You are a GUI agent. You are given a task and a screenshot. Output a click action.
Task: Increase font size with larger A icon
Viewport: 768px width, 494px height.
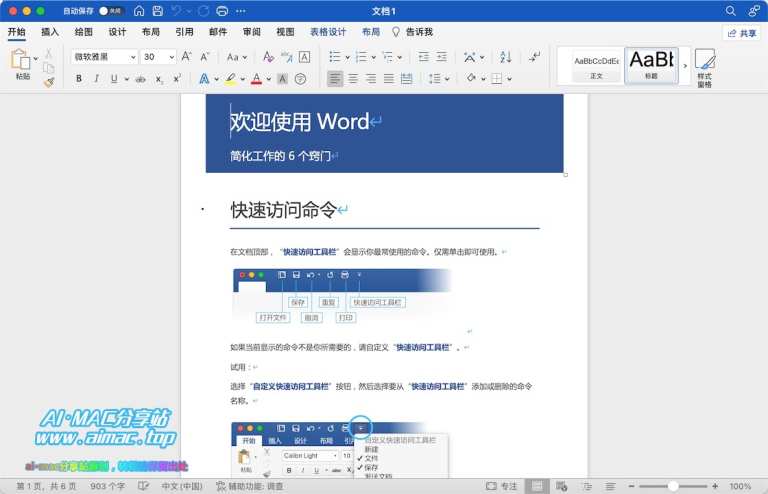tap(187, 57)
